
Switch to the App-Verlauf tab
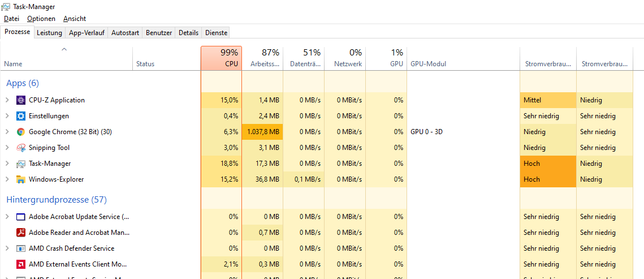(x=87, y=33)
